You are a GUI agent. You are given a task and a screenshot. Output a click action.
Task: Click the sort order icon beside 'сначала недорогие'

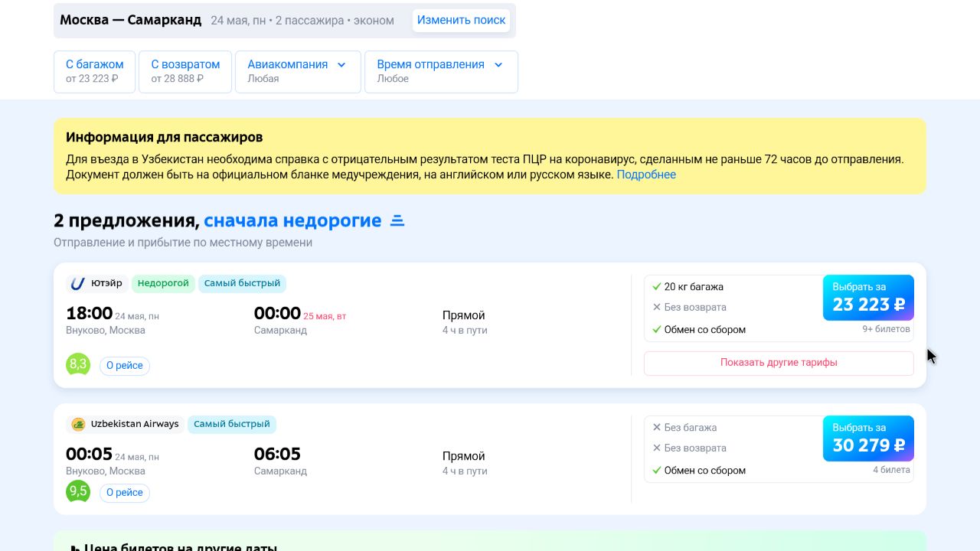click(397, 221)
